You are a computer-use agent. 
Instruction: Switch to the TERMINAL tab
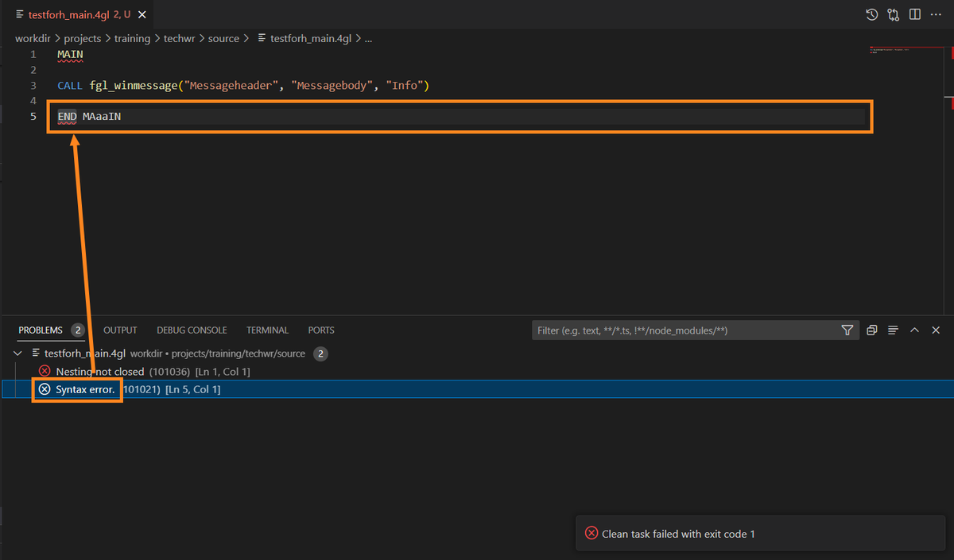click(x=267, y=330)
